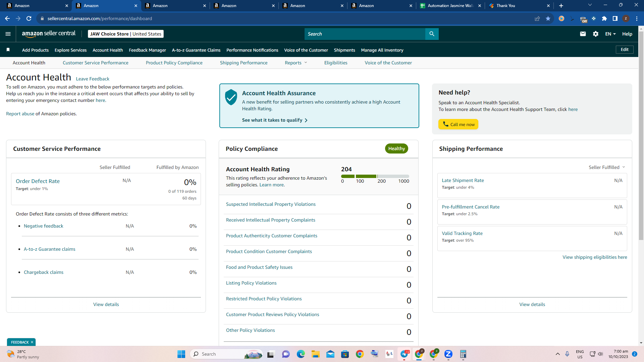The image size is (644, 362).
Task: Open the JAW Choice Store account switcher
Action: [x=126, y=34]
